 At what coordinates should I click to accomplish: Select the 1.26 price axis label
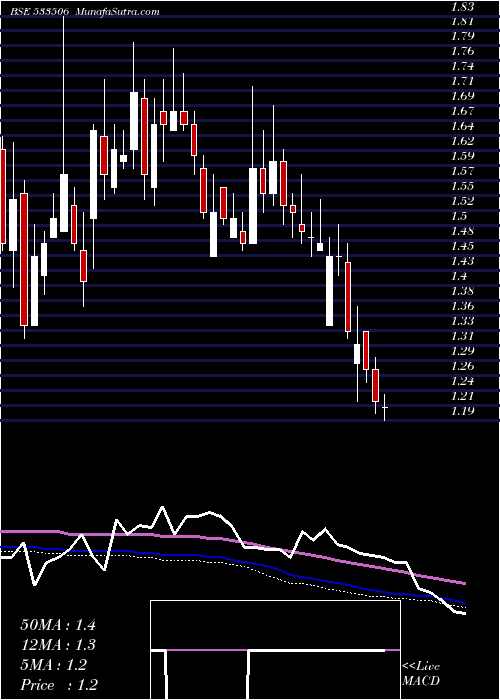[x=462, y=367]
